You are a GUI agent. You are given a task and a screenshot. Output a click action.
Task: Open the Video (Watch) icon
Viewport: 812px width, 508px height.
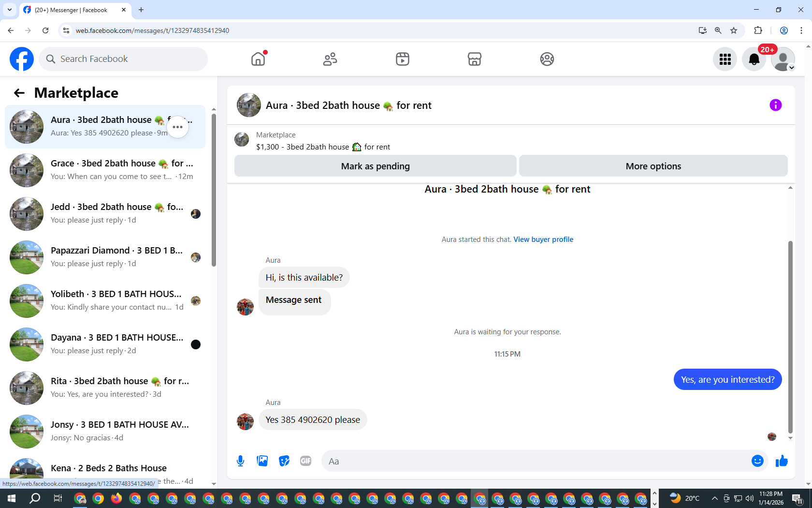(403, 59)
